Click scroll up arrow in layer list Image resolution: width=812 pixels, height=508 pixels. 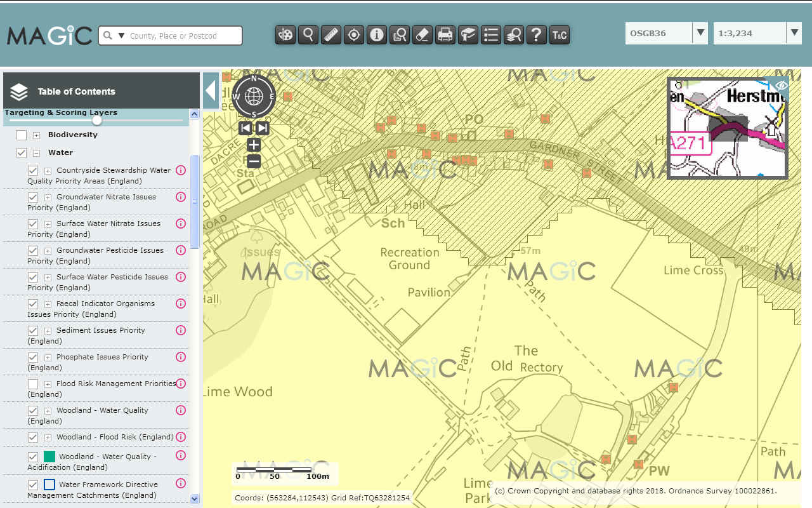coord(195,114)
